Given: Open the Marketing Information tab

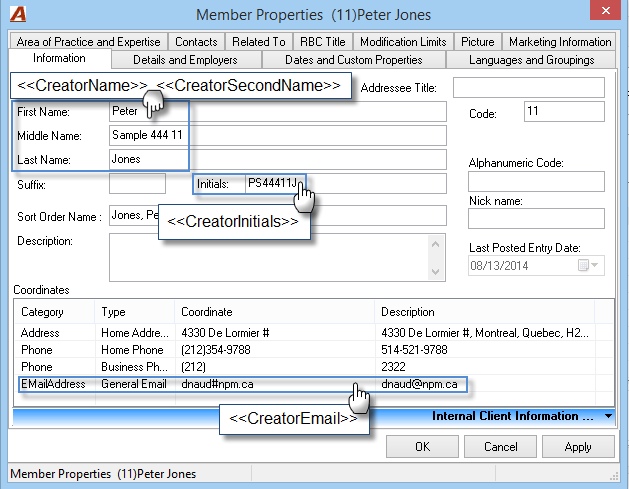Looking at the screenshot, I should (x=560, y=42).
